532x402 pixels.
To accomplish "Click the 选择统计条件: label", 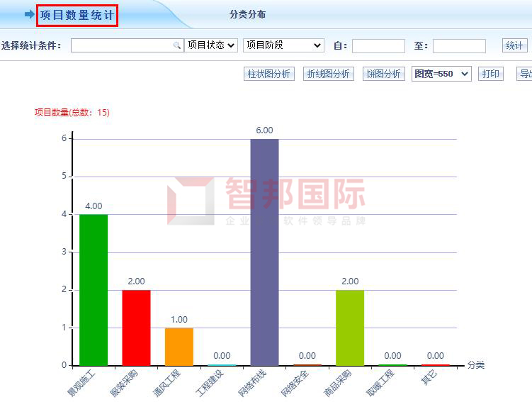I will pyautogui.click(x=31, y=45).
